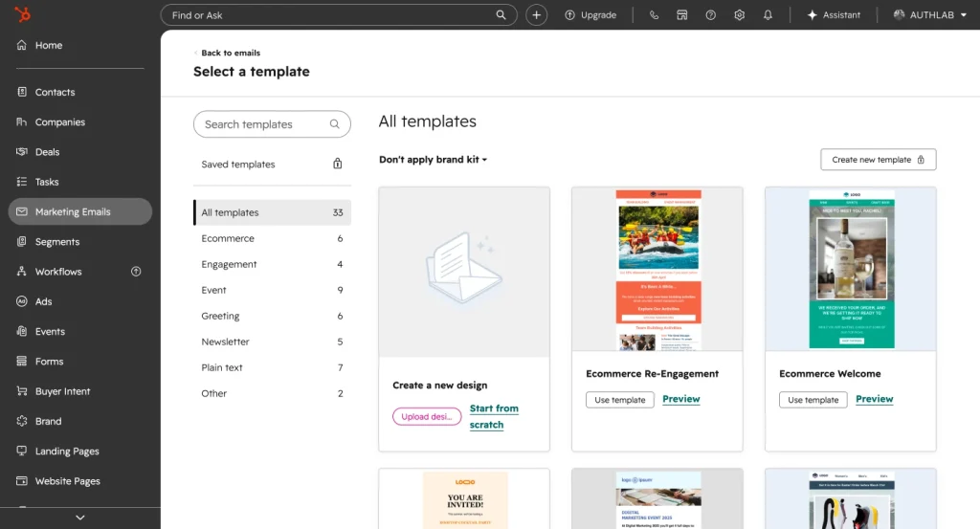The height and width of the screenshot is (529, 980).
Task: Click Start from scratch link
Action: pyautogui.click(x=494, y=416)
